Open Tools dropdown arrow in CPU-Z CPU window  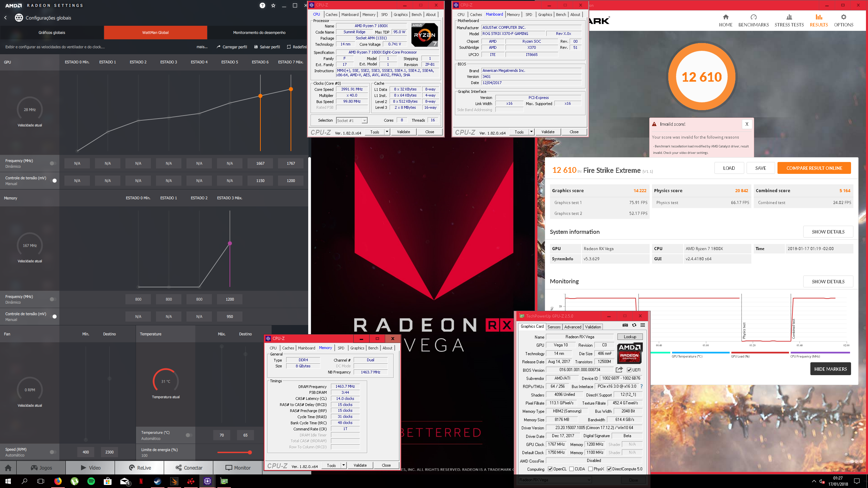pos(387,132)
